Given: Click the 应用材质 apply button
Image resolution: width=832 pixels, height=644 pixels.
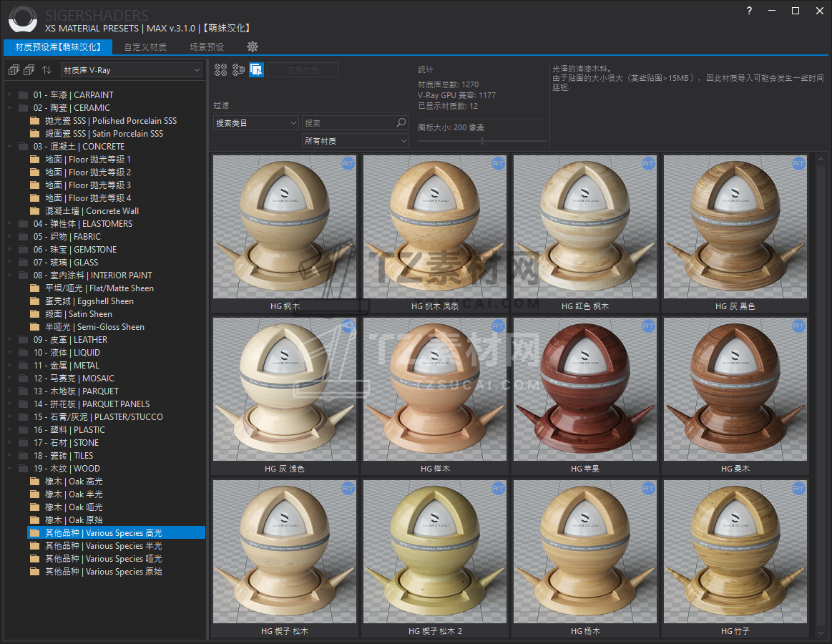Looking at the screenshot, I should 303,69.
